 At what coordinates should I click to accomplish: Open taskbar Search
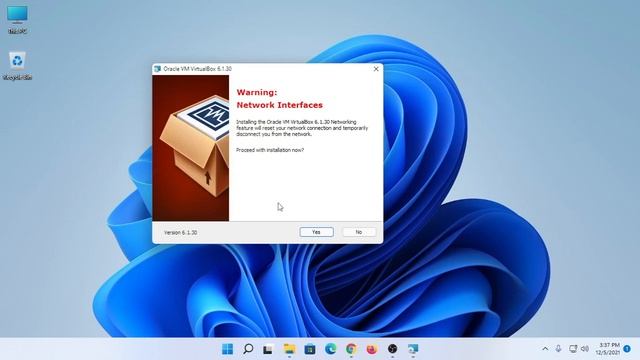[248, 349]
